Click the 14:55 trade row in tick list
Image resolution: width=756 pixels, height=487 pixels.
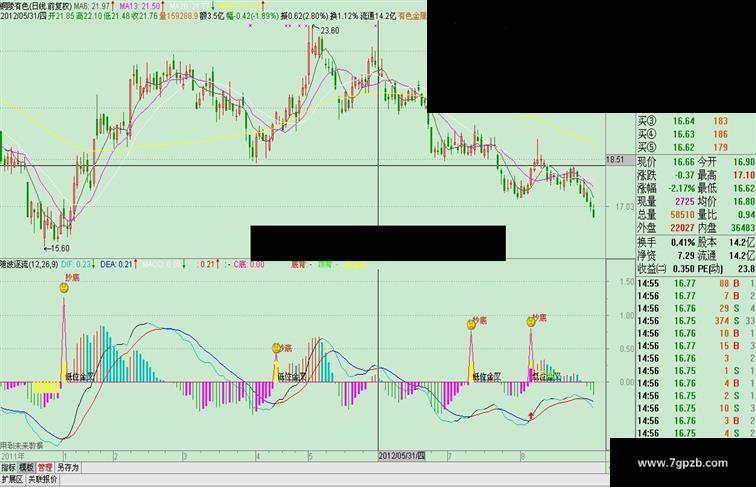(696, 283)
